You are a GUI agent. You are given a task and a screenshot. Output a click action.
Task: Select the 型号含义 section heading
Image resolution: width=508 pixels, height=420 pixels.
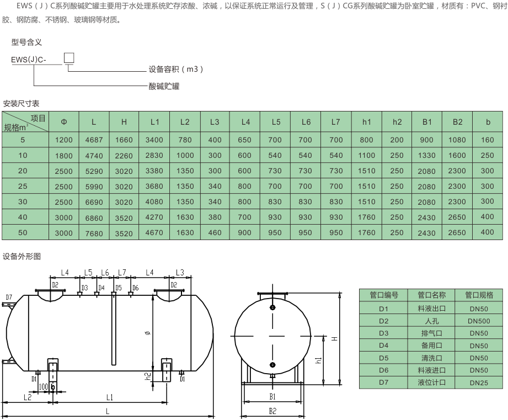point(26,42)
